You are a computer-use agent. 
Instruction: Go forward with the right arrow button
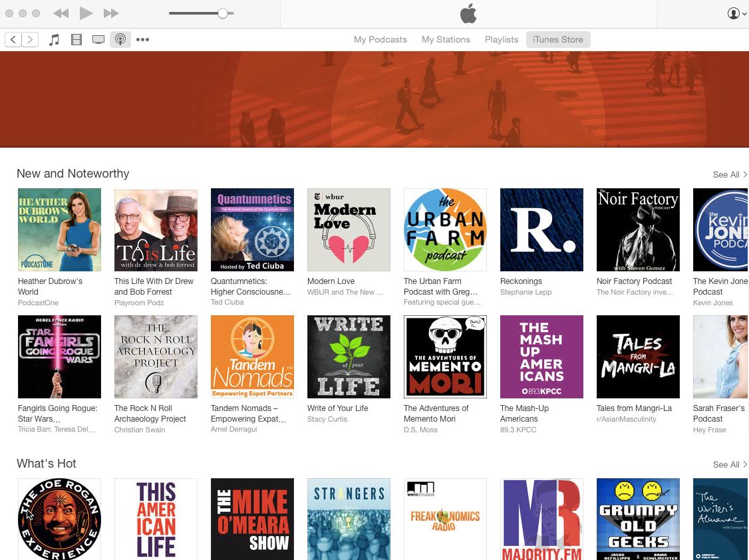(30, 40)
